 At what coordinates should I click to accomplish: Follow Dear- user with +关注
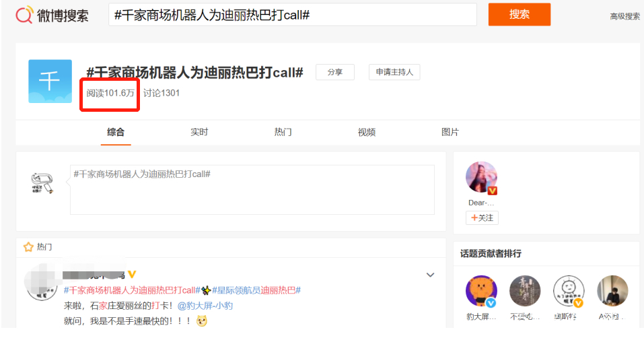pos(482,217)
